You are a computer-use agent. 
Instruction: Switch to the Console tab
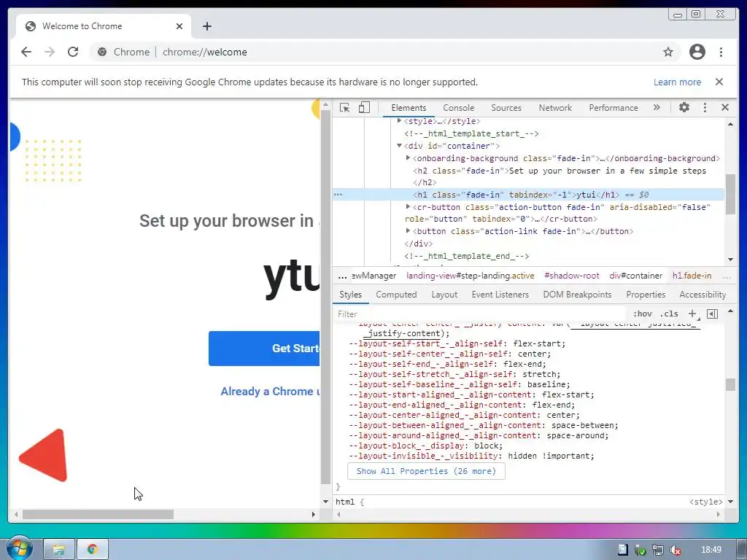coord(458,108)
